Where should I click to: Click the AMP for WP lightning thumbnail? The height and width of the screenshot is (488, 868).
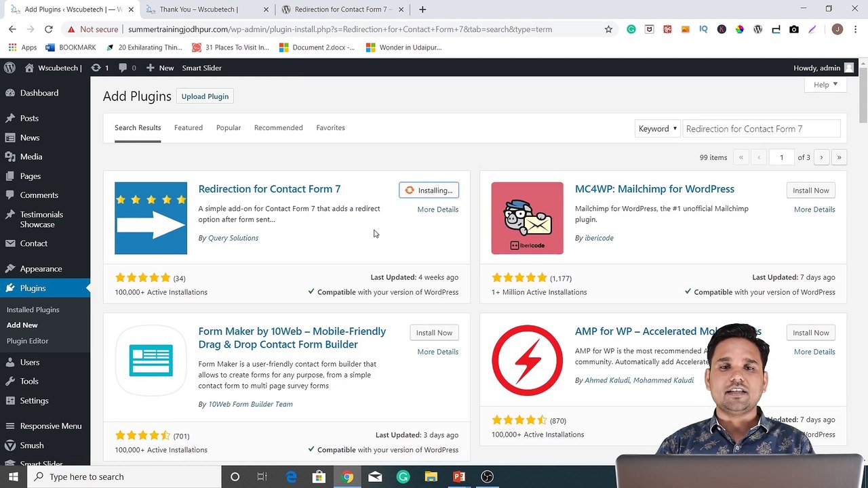527,361
